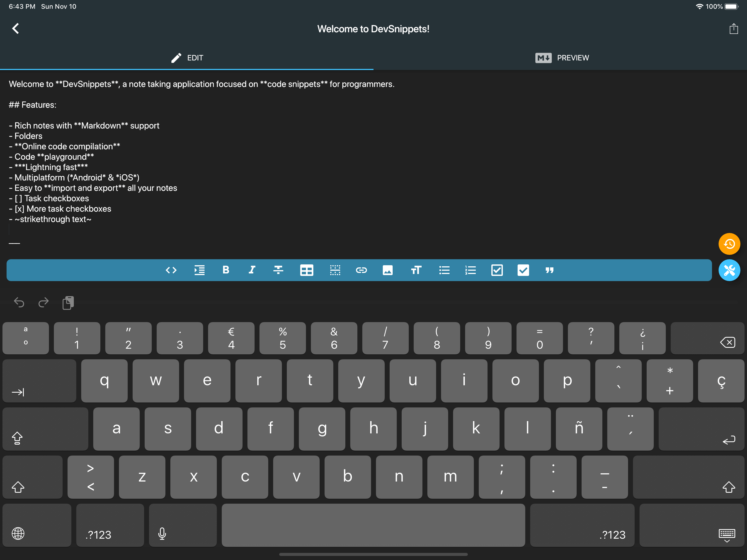747x560 pixels.
Task: Insert an image using picture icon
Action: click(x=387, y=270)
